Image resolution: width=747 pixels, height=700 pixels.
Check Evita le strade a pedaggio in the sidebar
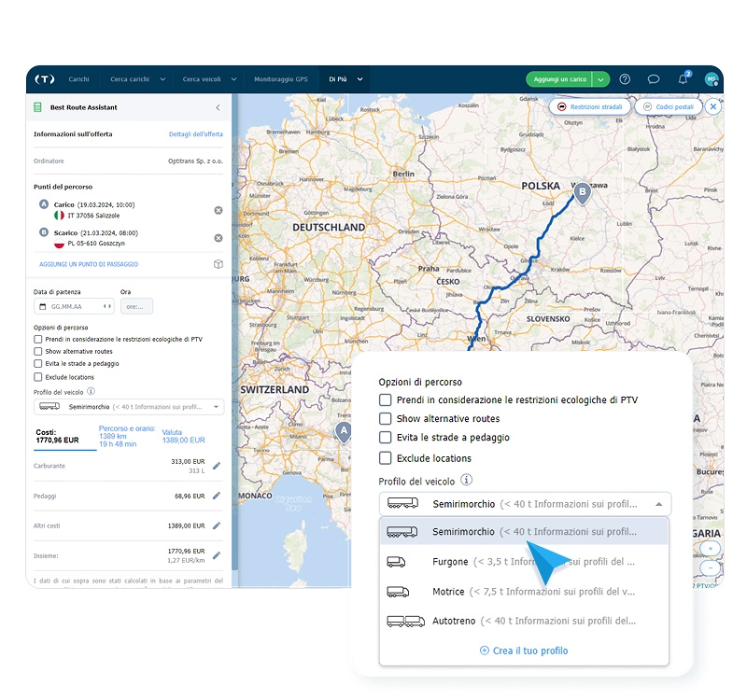pyautogui.click(x=38, y=363)
